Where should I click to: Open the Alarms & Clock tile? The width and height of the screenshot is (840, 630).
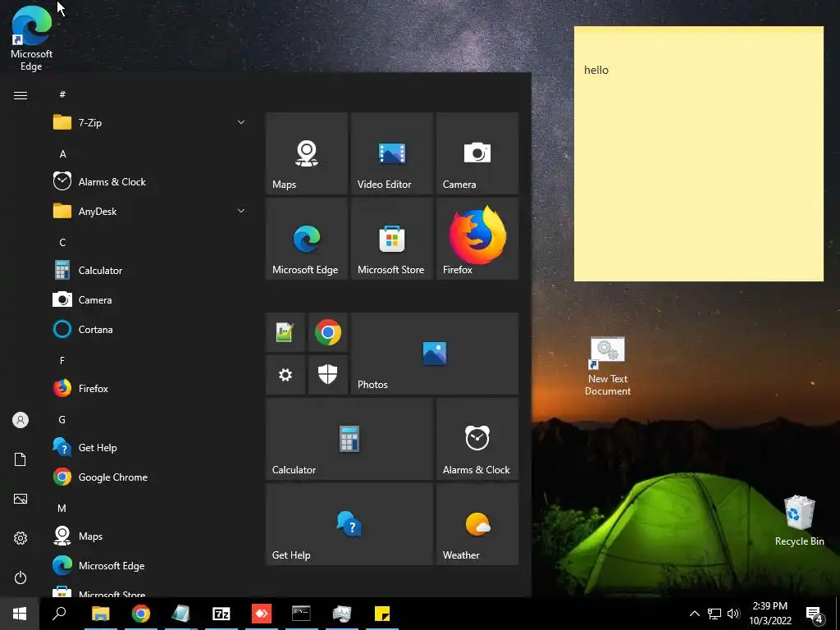pyautogui.click(x=477, y=439)
